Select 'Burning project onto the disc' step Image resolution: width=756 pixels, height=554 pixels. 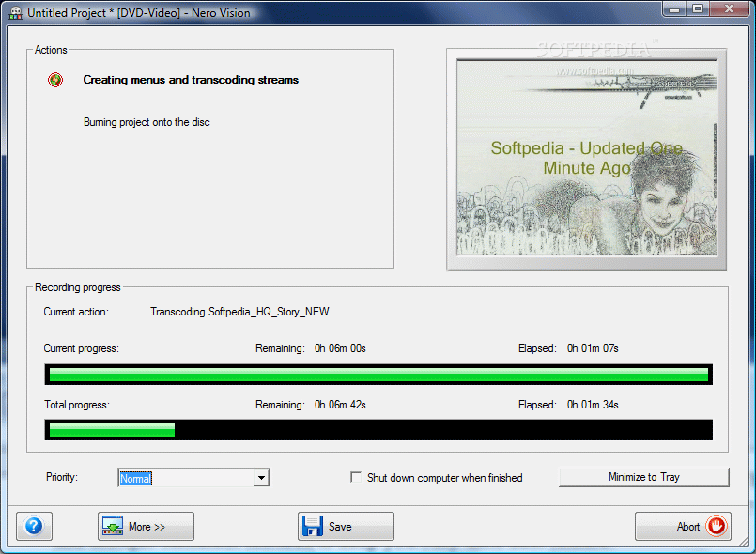(x=147, y=122)
